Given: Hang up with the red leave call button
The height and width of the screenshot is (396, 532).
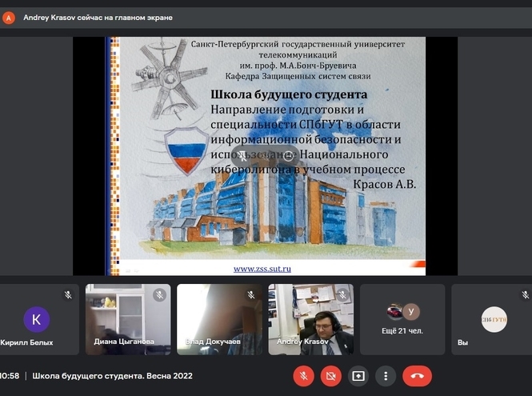Looking at the screenshot, I should (x=417, y=376).
